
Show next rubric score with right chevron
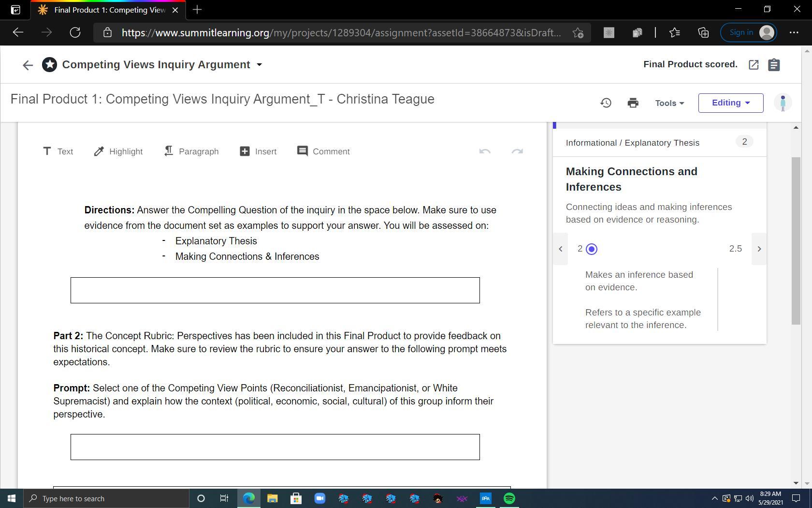tap(759, 249)
